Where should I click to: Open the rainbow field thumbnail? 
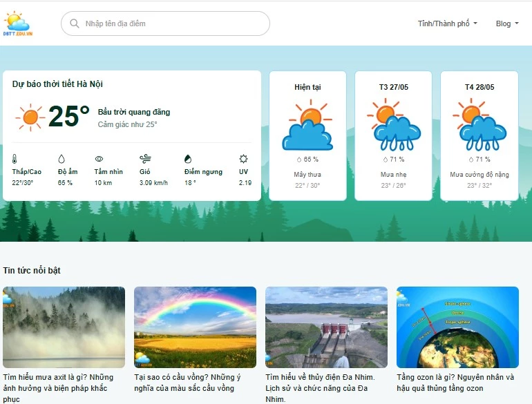tap(195, 327)
